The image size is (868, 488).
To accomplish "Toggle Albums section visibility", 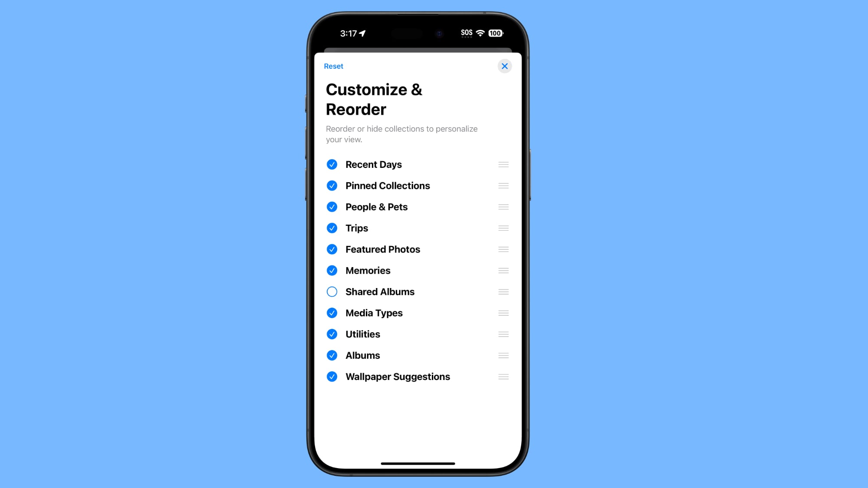I will 332,355.
